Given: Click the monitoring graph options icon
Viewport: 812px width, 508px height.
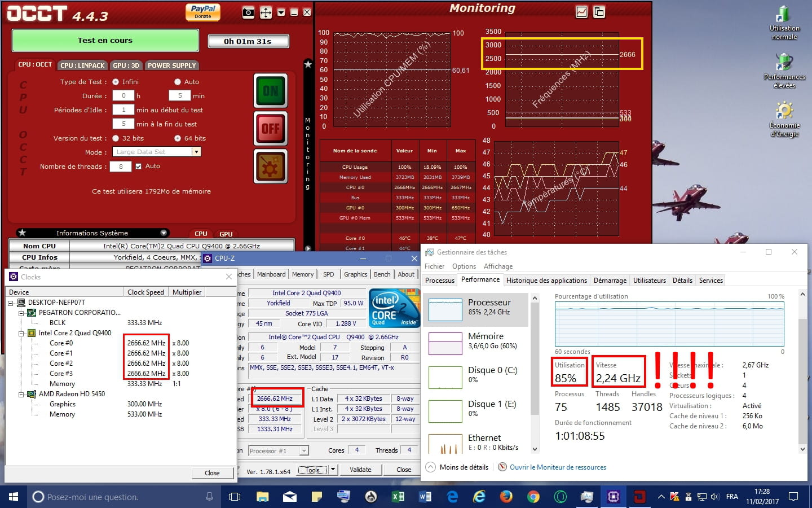Looking at the screenshot, I should (581, 12).
